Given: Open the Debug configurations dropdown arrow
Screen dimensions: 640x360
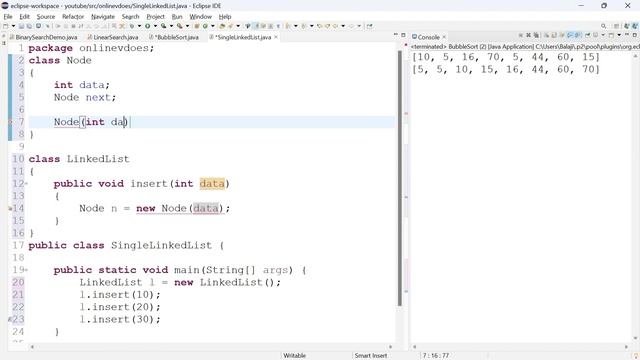Looking at the screenshot, I should click(x=139, y=26).
